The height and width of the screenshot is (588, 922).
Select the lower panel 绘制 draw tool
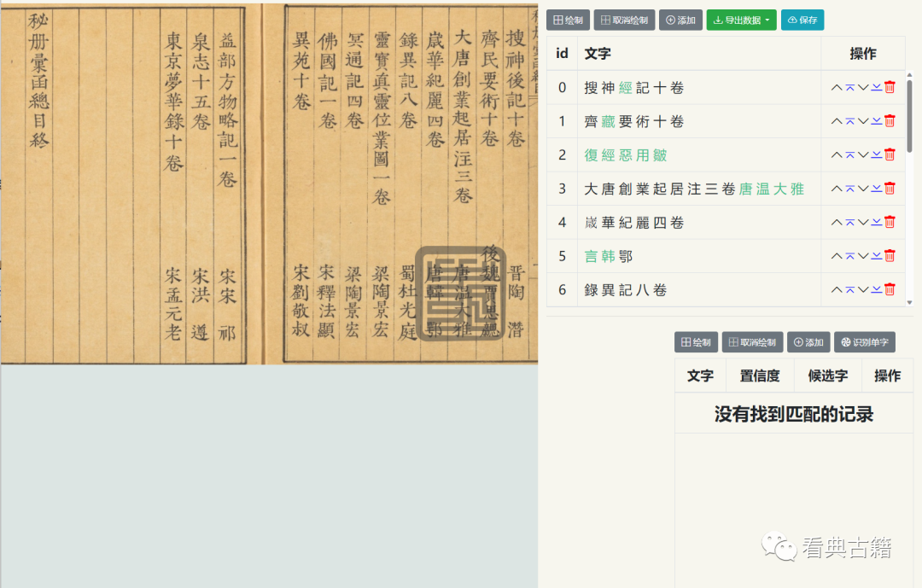click(696, 342)
